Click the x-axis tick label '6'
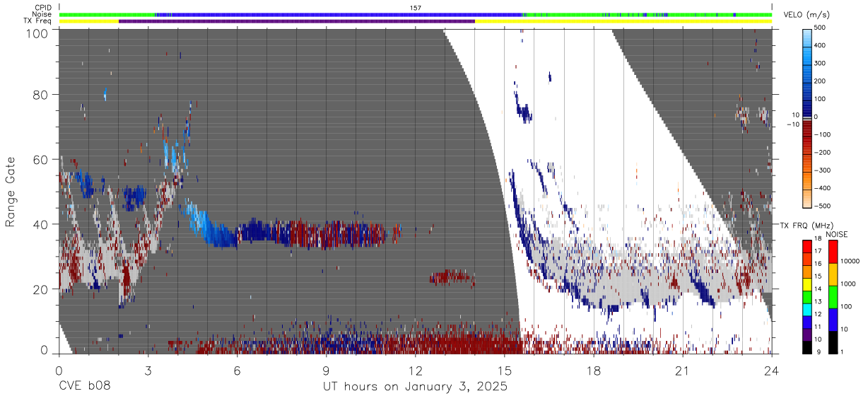The width and height of the screenshot is (868, 401). (x=237, y=370)
